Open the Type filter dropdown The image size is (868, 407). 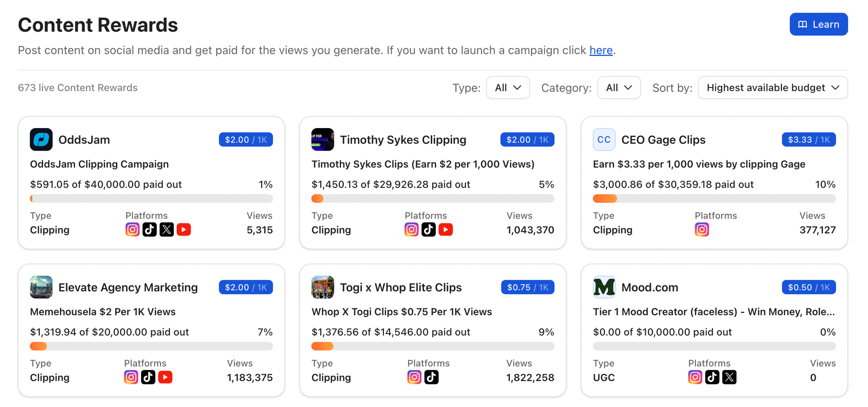[508, 88]
